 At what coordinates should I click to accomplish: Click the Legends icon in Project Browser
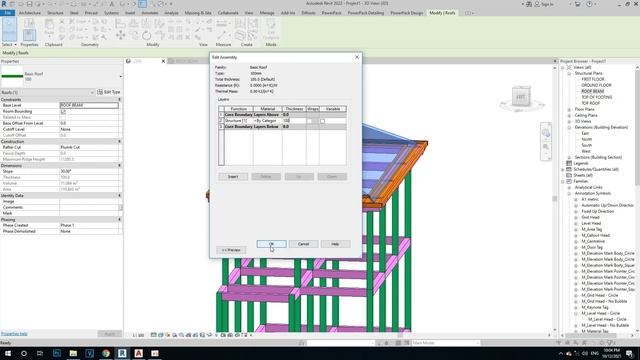(569, 163)
